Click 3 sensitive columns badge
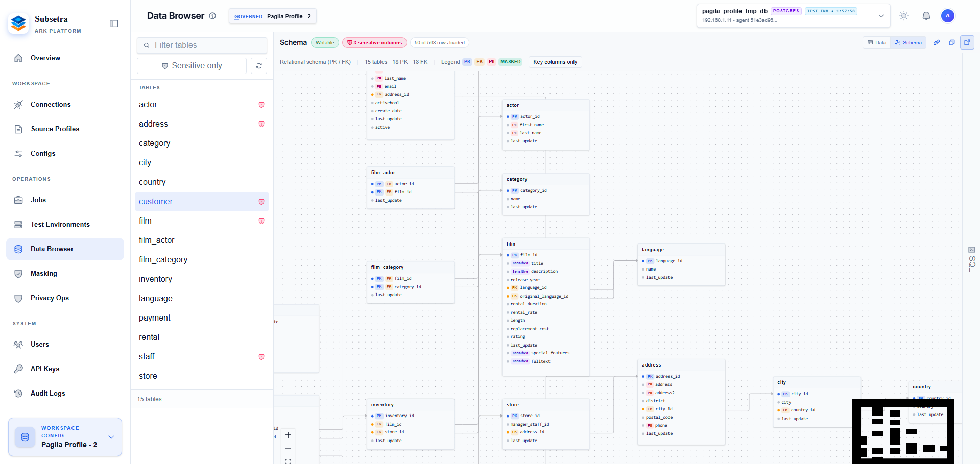The width and height of the screenshot is (980, 464). click(x=374, y=43)
